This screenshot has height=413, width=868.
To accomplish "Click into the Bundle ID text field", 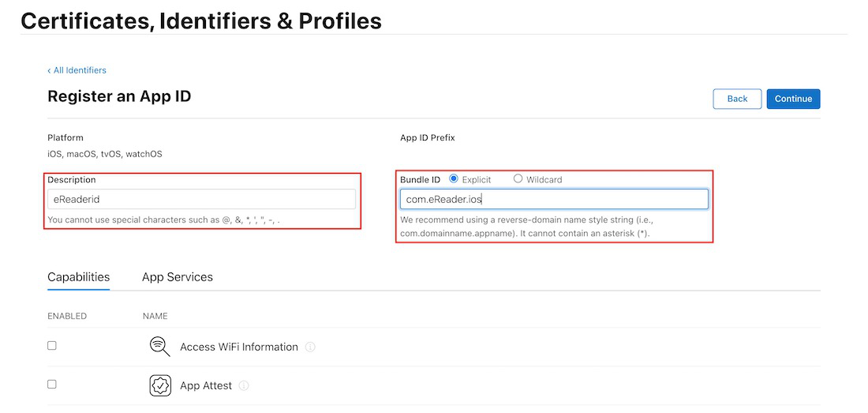I will click(x=554, y=199).
